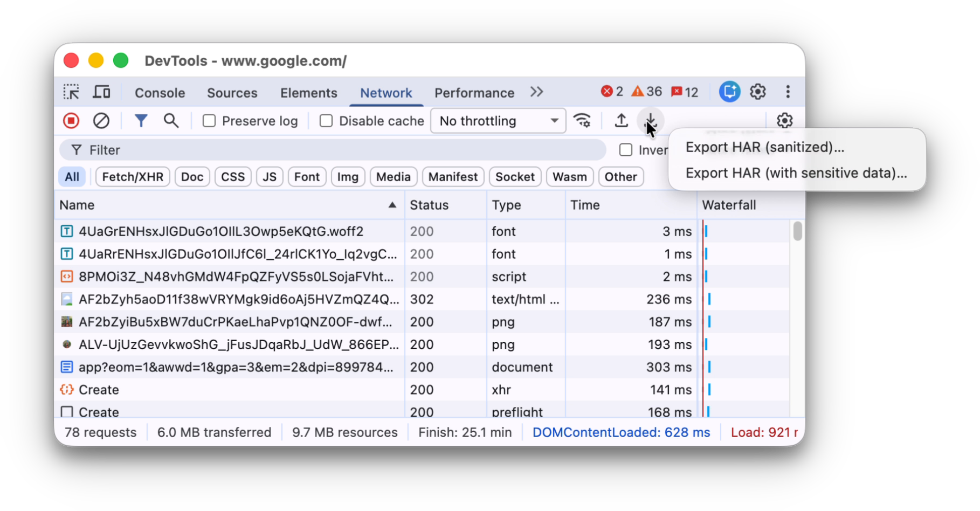Filter by Socket type
This screenshot has width=980, height=511.
pos(515,177)
